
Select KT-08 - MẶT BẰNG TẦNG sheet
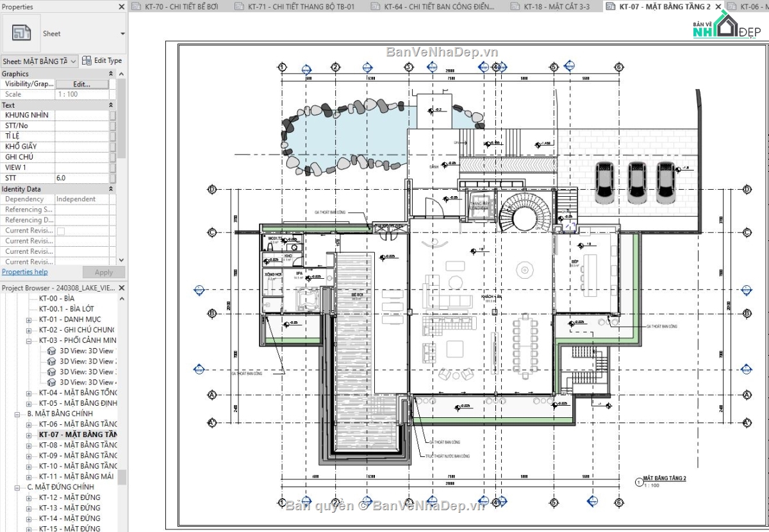point(78,445)
